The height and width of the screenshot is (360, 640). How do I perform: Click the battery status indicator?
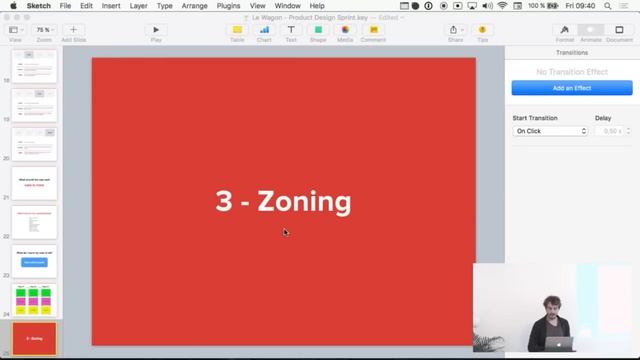tap(543, 6)
